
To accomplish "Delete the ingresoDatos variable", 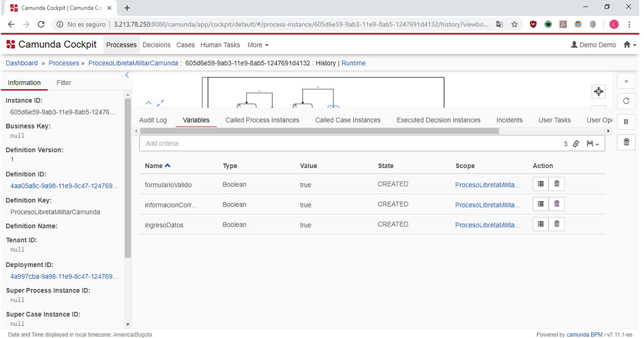I will coord(557,224).
